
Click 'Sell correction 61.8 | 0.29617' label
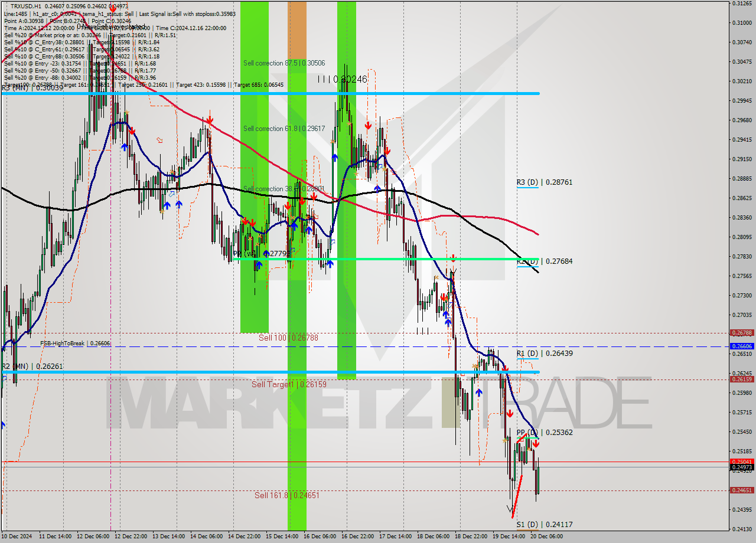(x=284, y=128)
